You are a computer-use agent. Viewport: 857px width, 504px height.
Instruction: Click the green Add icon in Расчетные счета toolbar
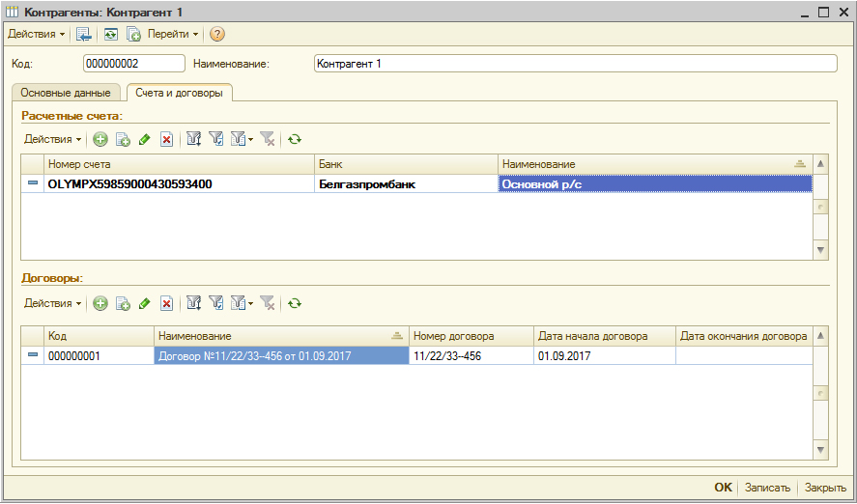tap(100, 139)
